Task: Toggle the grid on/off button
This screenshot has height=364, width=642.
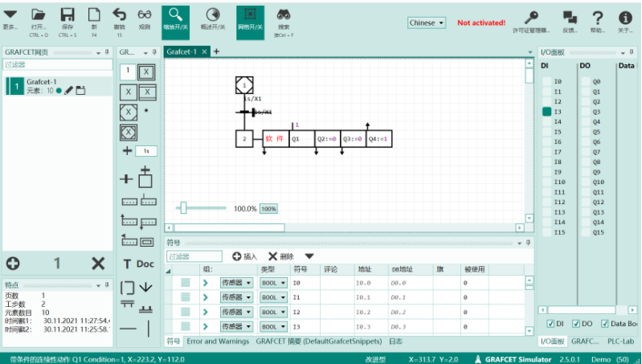Action: point(250,16)
